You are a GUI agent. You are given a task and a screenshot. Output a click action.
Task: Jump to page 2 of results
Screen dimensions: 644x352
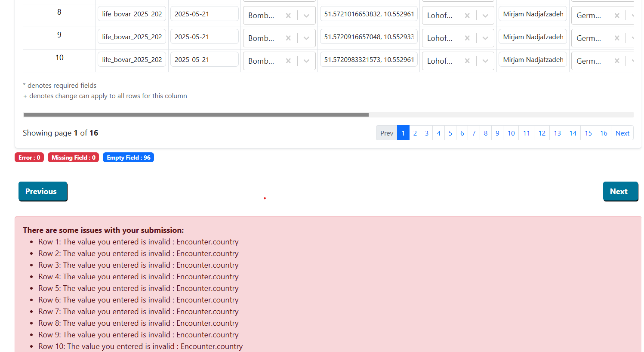(x=415, y=133)
